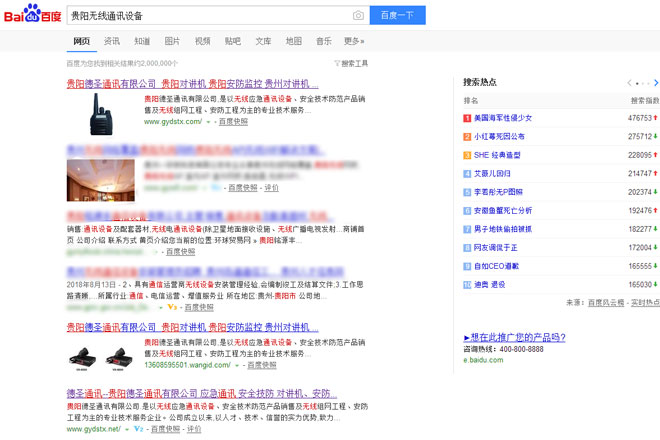Go to previous page of 搜索热点
The width and height of the screenshot is (660, 440).
pyautogui.click(x=629, y=83)
